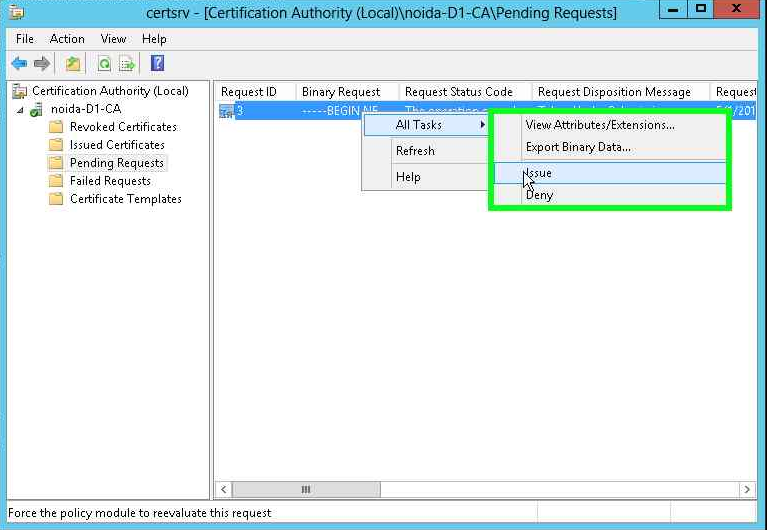The image size is (767, 530).
Task: Sort by Request ID column header
Action: [x=255, y=92]
